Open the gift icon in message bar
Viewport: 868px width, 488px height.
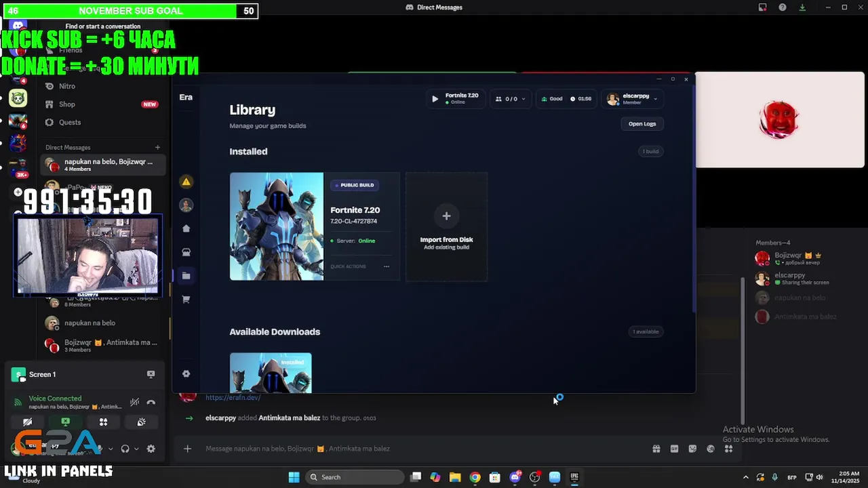[x=656, y=449]
